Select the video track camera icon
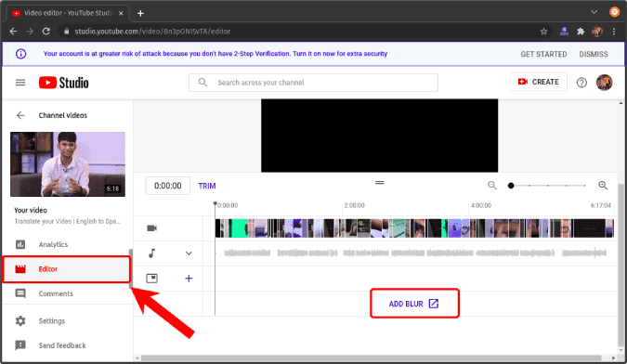627x364 pixels. coord(152,228)
